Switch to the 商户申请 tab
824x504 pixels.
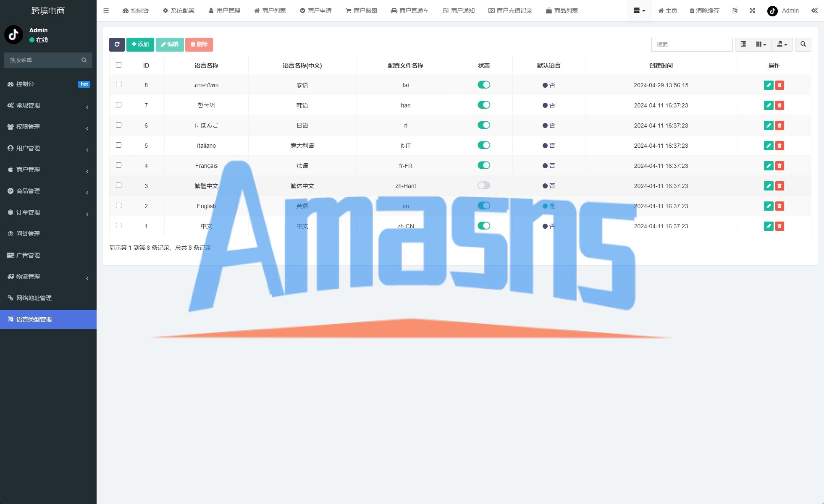coord(316,10)
